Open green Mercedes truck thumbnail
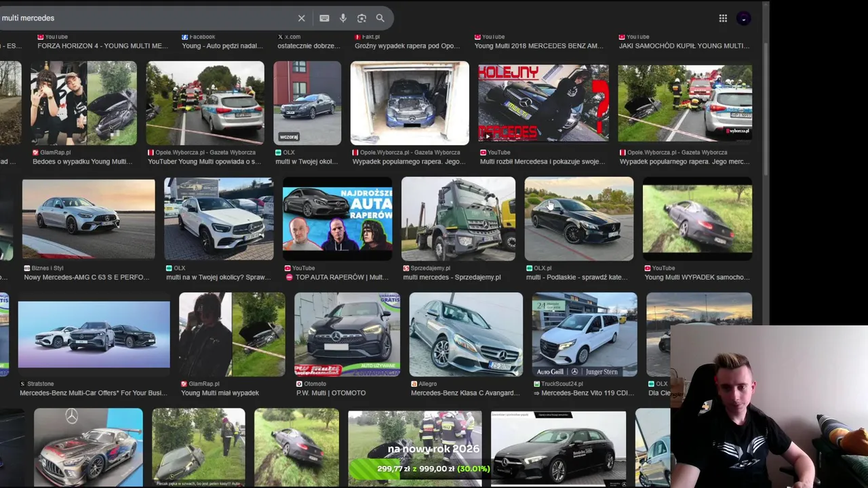This screenshot has width=868, height=488. point(458,218)
